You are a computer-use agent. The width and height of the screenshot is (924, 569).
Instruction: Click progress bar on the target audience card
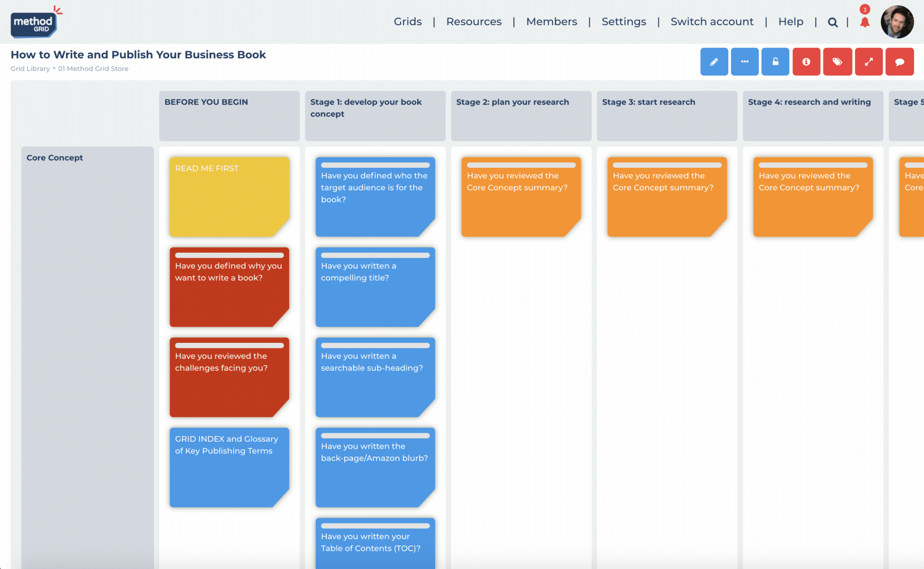coord(375,165)
